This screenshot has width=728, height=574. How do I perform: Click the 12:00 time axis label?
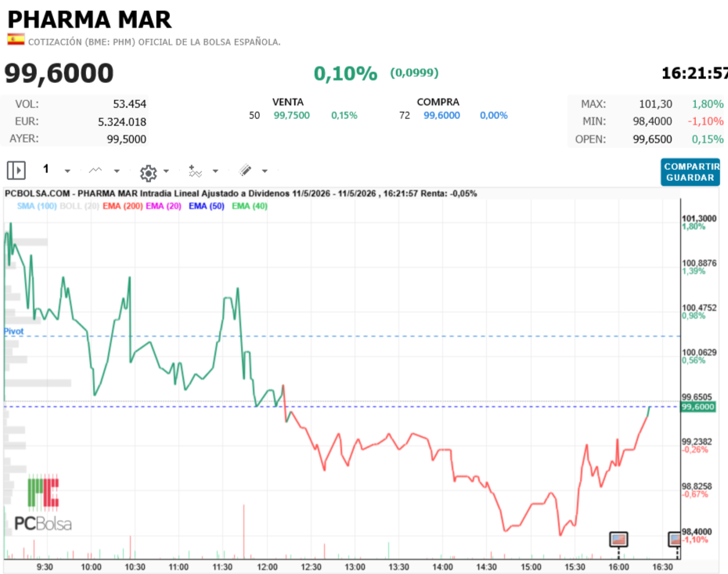(268, 567)
